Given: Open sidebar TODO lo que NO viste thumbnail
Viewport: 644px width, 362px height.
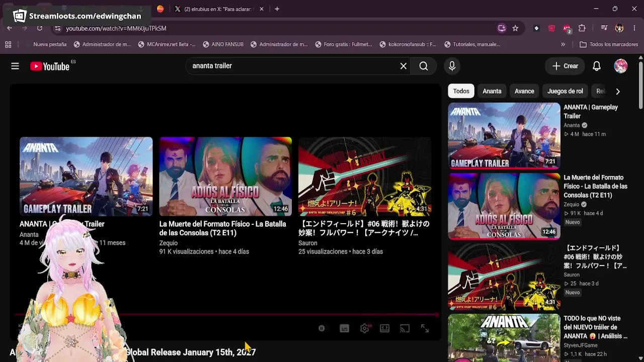Looking at the screenshot, I should 504,338.
